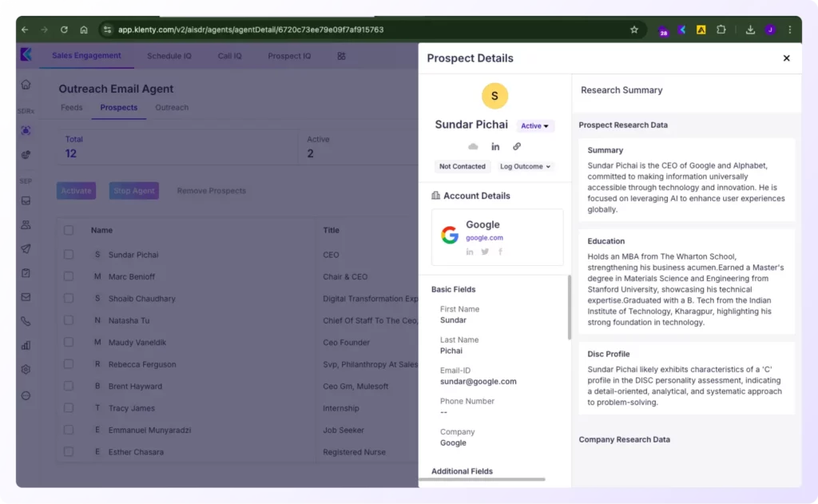Image resolution: width=818 pixels, height=504 pixels.
Task: Open the apps grid icon beside Prospect IQ
Action: pos(341,56)
